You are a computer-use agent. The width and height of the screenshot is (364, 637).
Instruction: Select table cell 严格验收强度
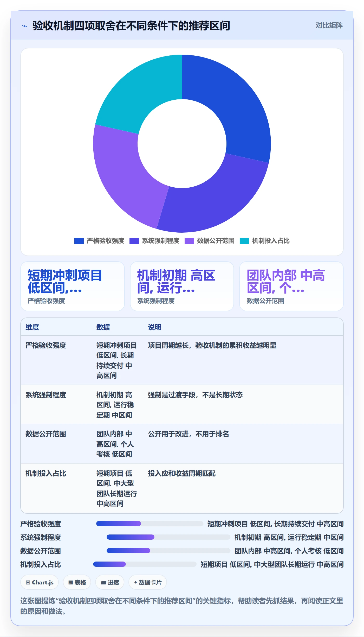(46, 345)
